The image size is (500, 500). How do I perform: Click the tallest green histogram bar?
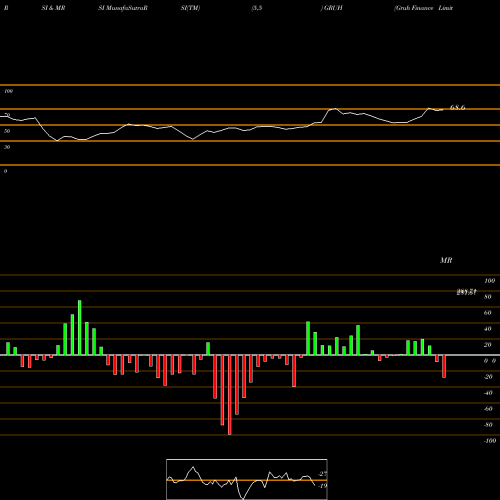(80, 328)
